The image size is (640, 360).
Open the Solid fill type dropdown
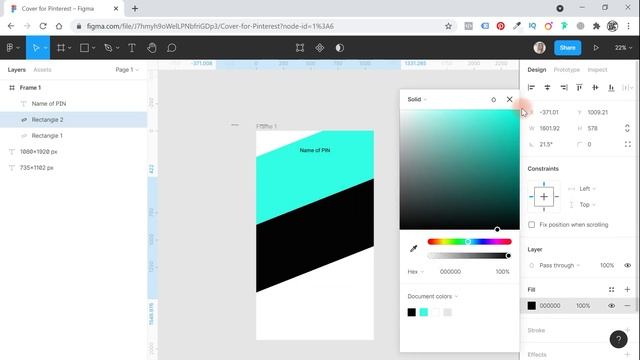tap(417, 99)
